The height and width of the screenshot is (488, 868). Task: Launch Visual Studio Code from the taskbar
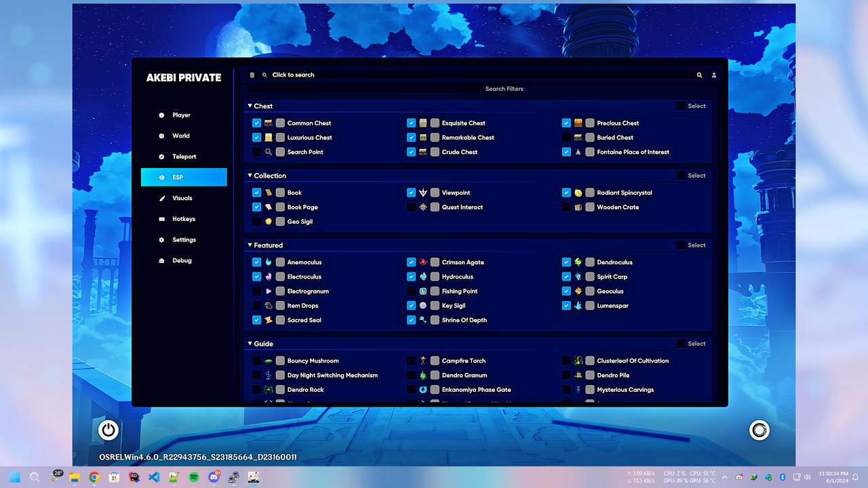click(154, 477)
